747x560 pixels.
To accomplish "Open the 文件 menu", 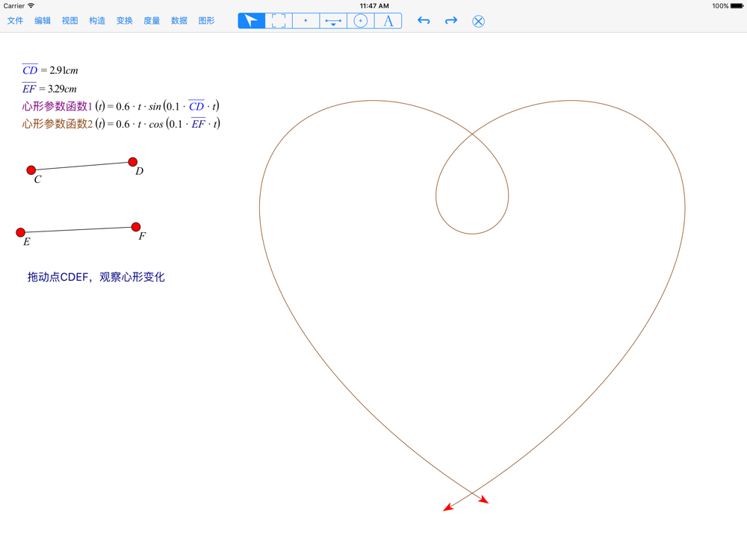I will click(x=15, y=21).
